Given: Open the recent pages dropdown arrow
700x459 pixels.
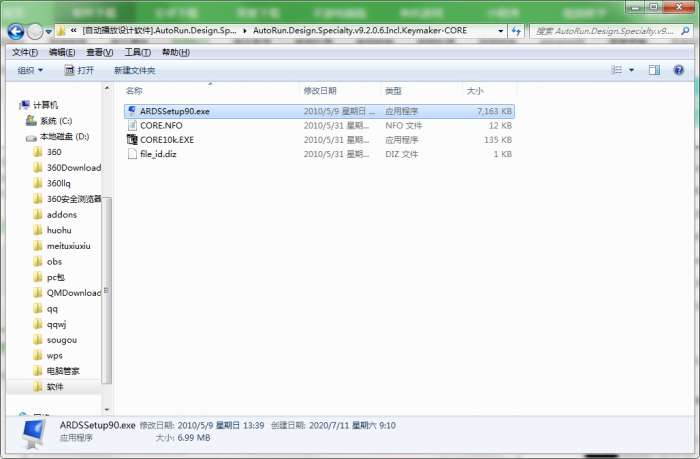Looking at the screenshot, I should (x=48, y=32).
